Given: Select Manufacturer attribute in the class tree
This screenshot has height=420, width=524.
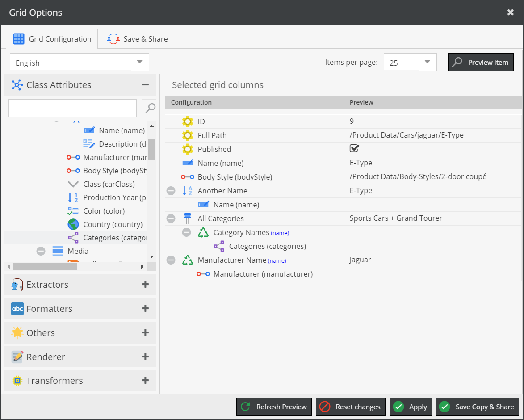Looking at the screenshot, I should pos(115,157).
